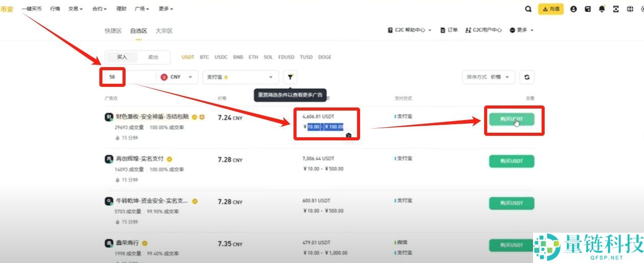Switch to the 自选区 tab

point(138,31)
